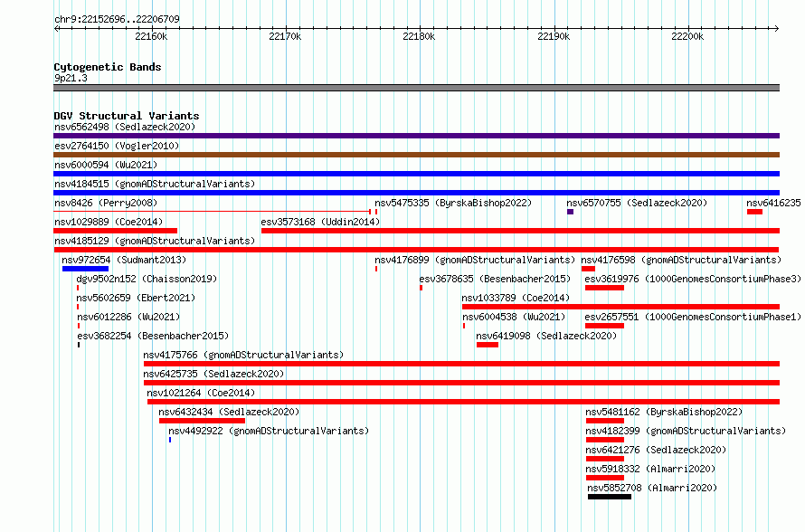The height and width of the screenshot is (532, 805).
Task: Open nsv5918332 (Almarri2020) label
Action: coord(650,469)
